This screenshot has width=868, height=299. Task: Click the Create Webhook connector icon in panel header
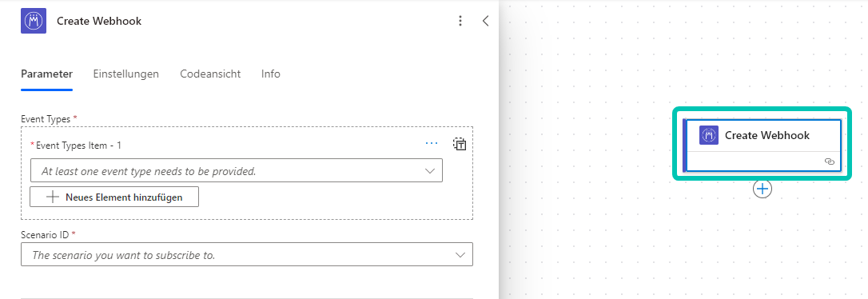click(x=34, y=21)
